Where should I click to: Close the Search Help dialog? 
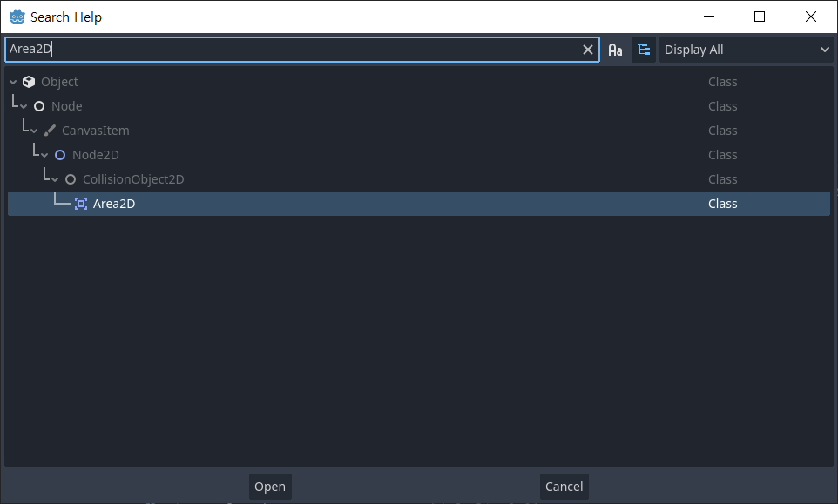(x=811, y=17)
